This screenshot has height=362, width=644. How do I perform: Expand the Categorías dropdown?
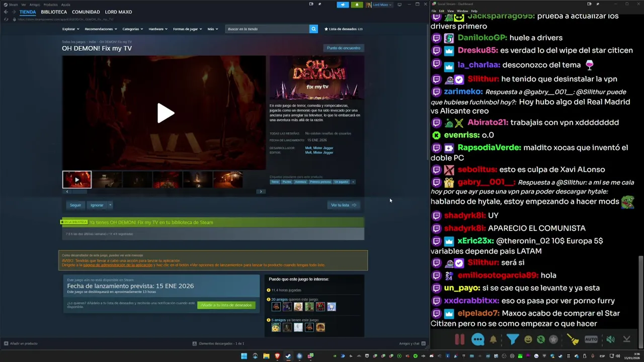tap(133, 29)
